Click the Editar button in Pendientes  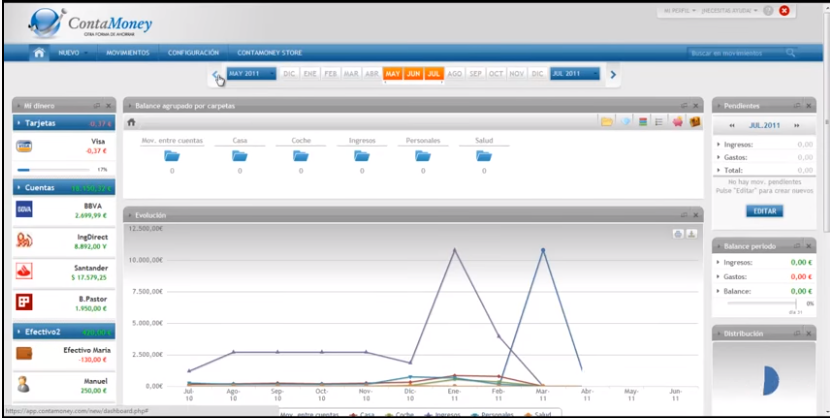click(764, 211)
